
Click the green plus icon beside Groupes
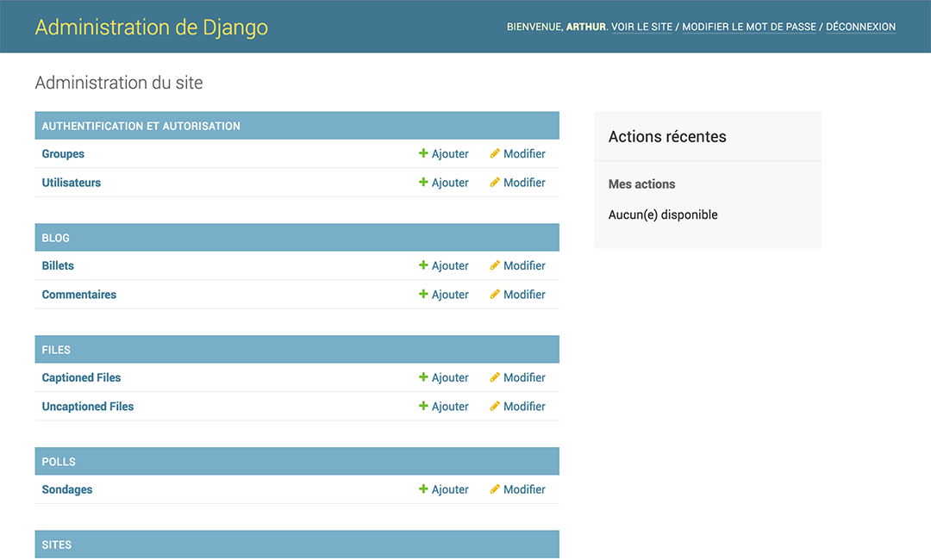point(423,154)
